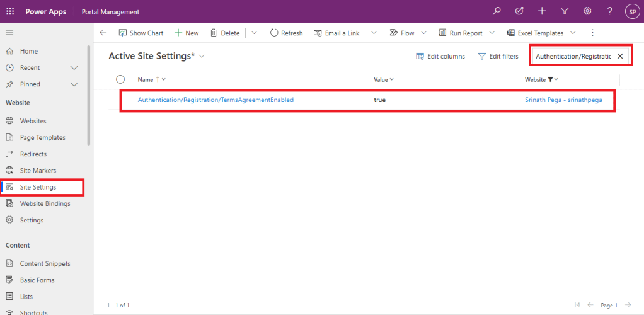The height and width of the screenshot is (315, 644).
Task: Click the help question mark icon
Action: click(609, 11)
